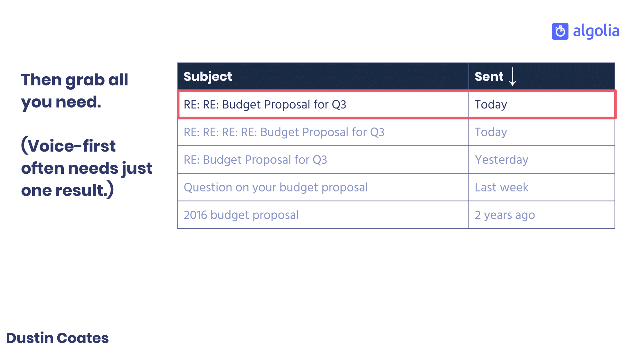Click the Sent column header label
This screenshot has height=362, width=644.
(489, 77)
